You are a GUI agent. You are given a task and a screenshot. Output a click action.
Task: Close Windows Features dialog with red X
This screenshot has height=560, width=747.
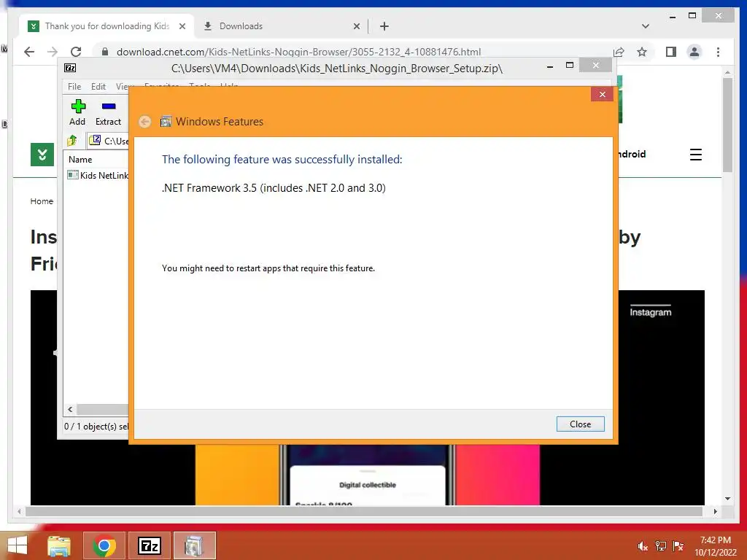pos(602,94)
